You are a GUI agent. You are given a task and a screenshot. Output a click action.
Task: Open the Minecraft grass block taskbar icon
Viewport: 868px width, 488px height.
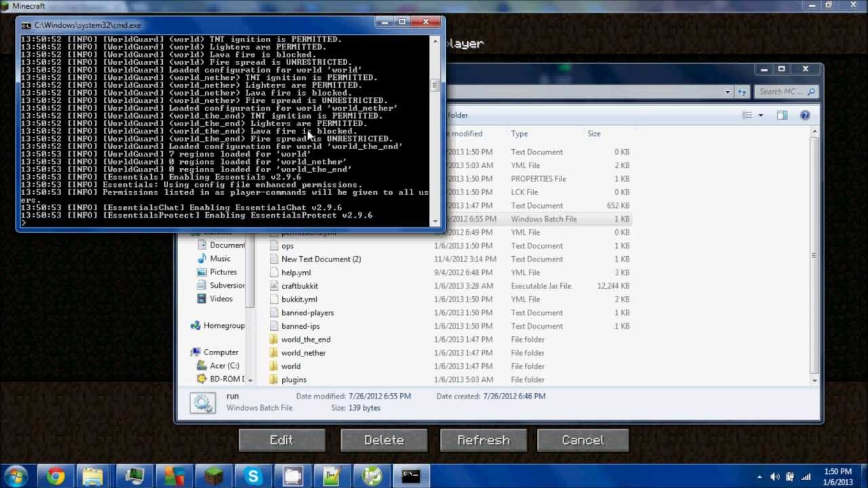coord(214,476)
